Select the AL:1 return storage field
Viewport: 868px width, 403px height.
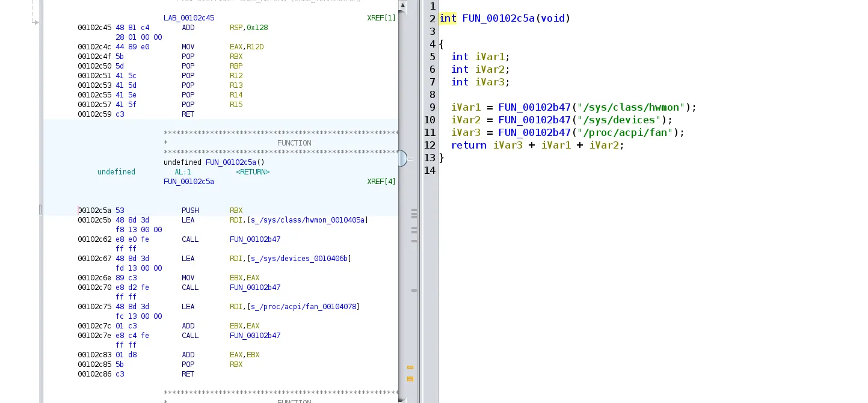183,172
